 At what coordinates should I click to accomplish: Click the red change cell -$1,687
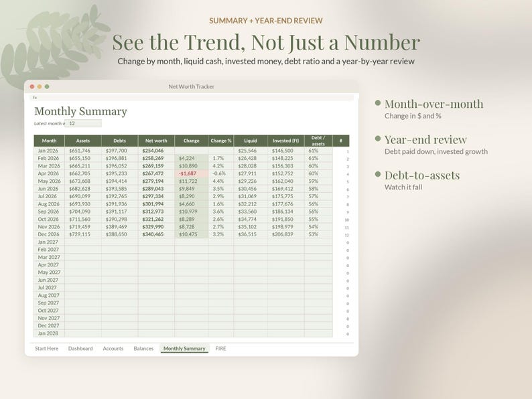(192, 173)
